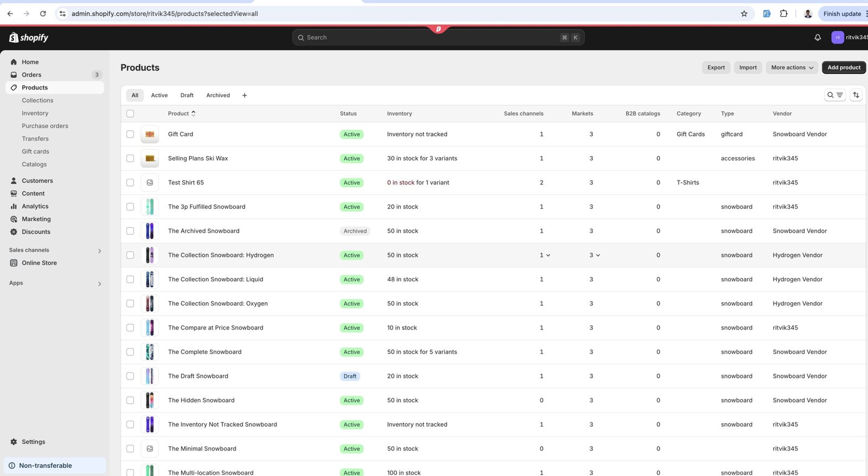Screen dimensions: 868x476
Task: Open browser extensions puzzle icon
Action: tap(783, 14)
